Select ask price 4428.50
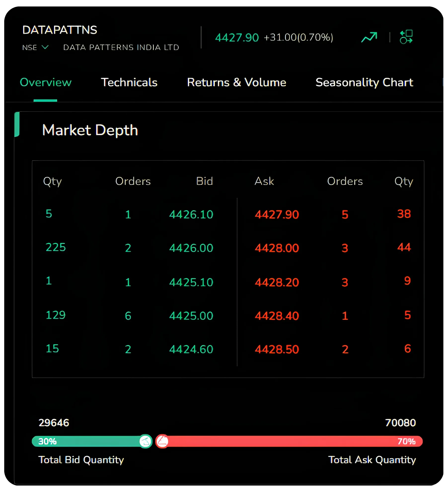 [x=277, y=349]
